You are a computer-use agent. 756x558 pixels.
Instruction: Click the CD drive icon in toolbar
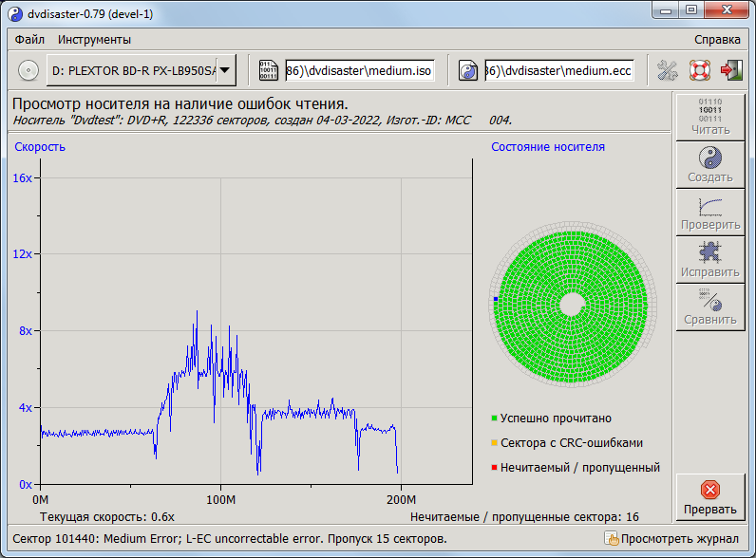coord(28,70)
